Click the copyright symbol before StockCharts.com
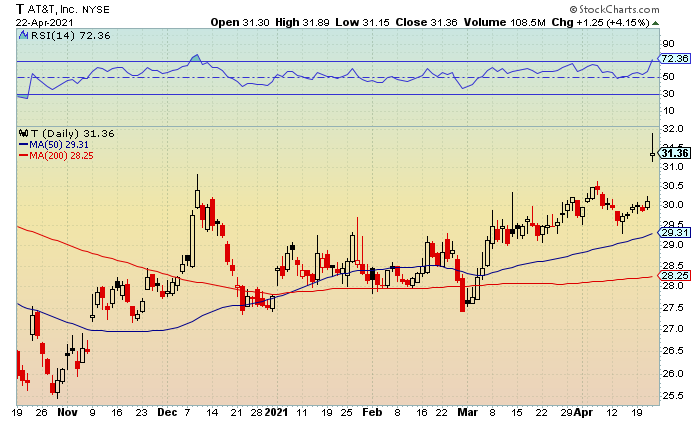 tap(573, 9)
